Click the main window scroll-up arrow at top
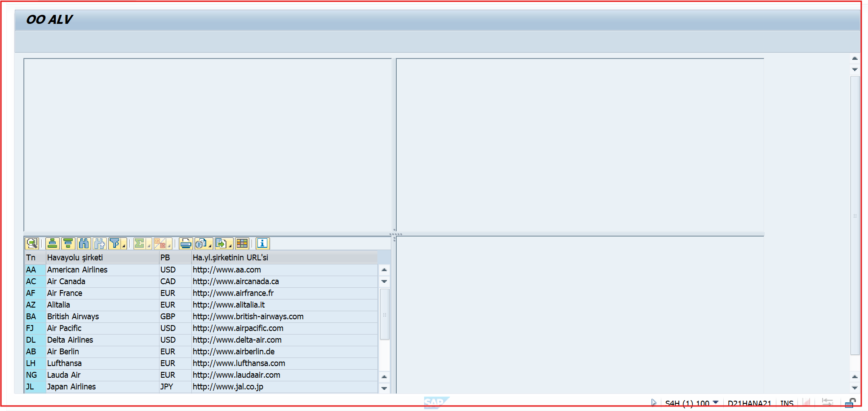Screen dimensions: 868x411 (x=855, y=58)
